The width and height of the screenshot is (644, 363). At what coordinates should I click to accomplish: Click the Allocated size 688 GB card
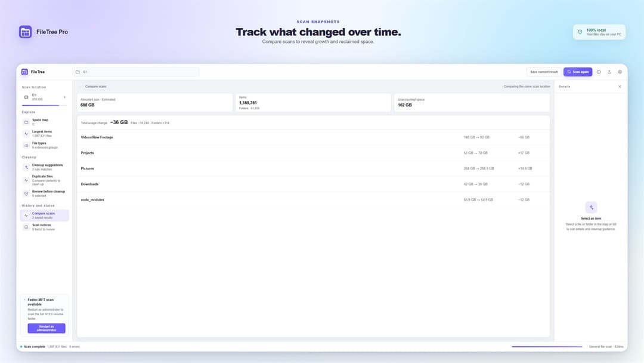tap(155, 102)
